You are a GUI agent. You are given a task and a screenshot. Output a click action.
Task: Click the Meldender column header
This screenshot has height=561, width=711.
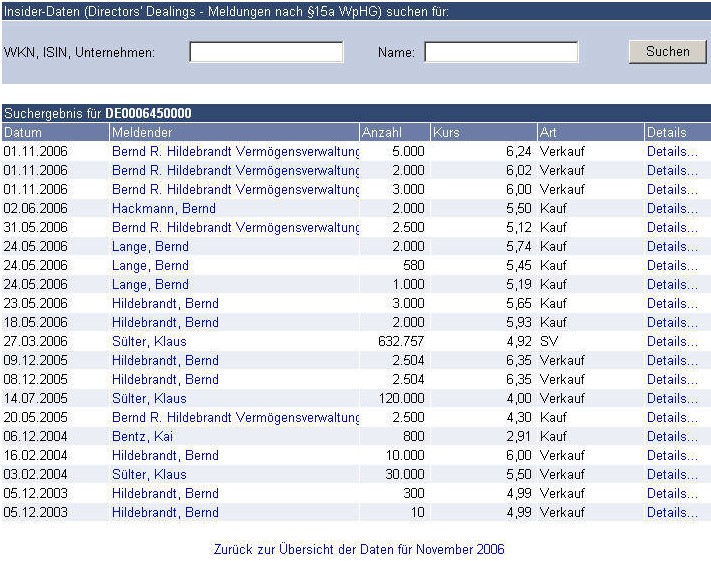142,132
